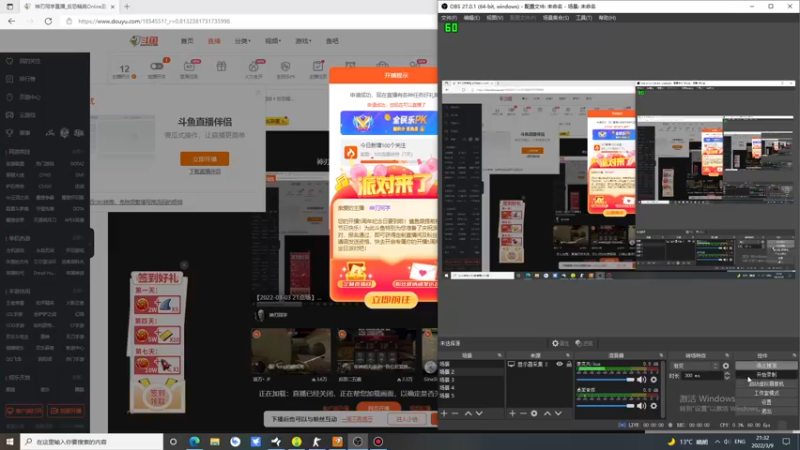Click the 立即前往 button on the popup
The height and width of the screenshot is (450, 800).
(x=391, y=300)
